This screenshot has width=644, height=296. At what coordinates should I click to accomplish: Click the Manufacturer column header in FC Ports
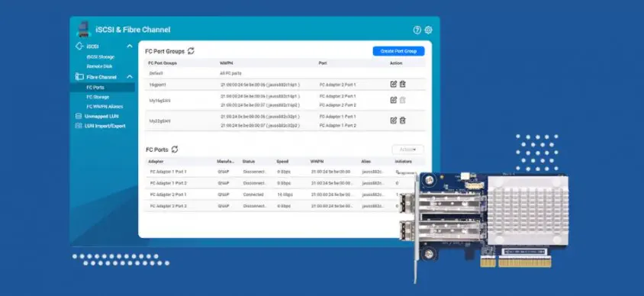(226, 161)
